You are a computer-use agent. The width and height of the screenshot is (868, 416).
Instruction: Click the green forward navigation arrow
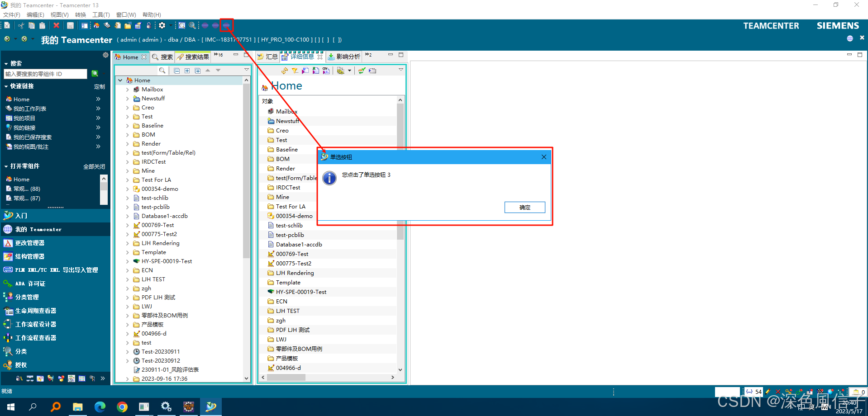point(24,39)
